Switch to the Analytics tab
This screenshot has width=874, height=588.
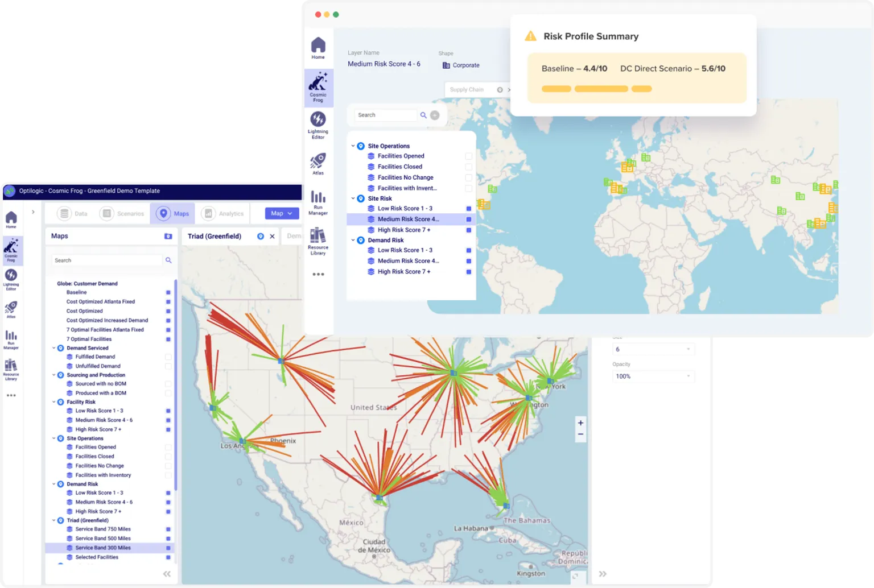224,213
